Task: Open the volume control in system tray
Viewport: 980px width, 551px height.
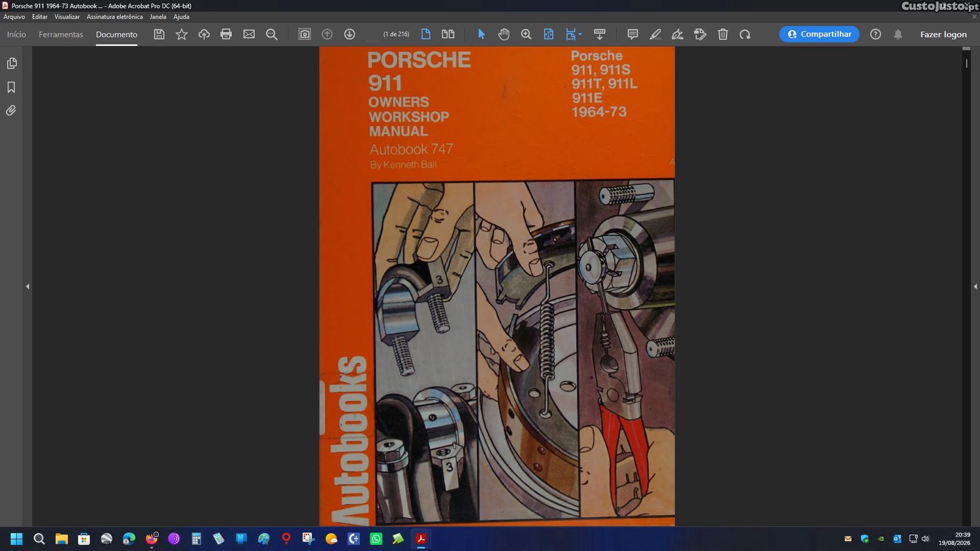Action: [x=925, y=539]
